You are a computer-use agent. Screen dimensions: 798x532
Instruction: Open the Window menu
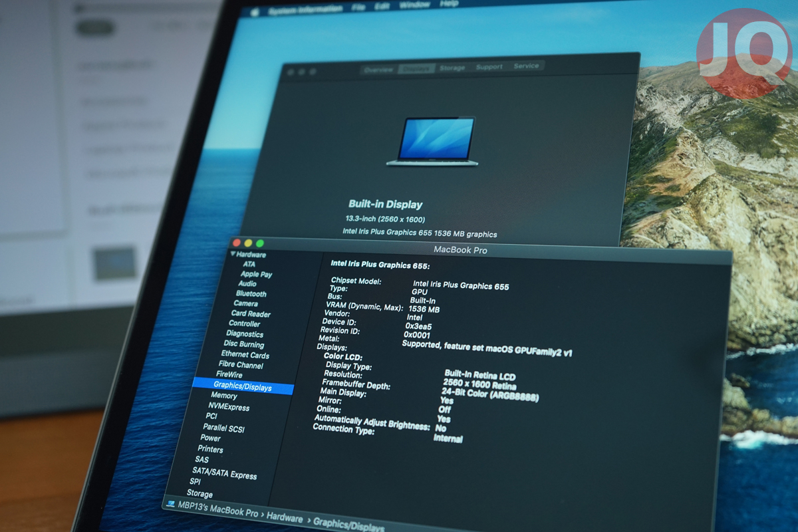click(414, 5)
